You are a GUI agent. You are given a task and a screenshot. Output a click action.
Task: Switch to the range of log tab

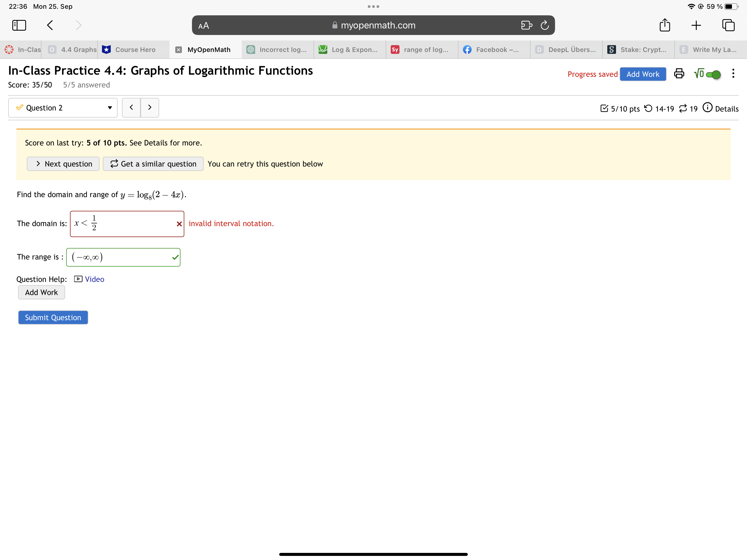pyautogui.click(x=425, y=50)
